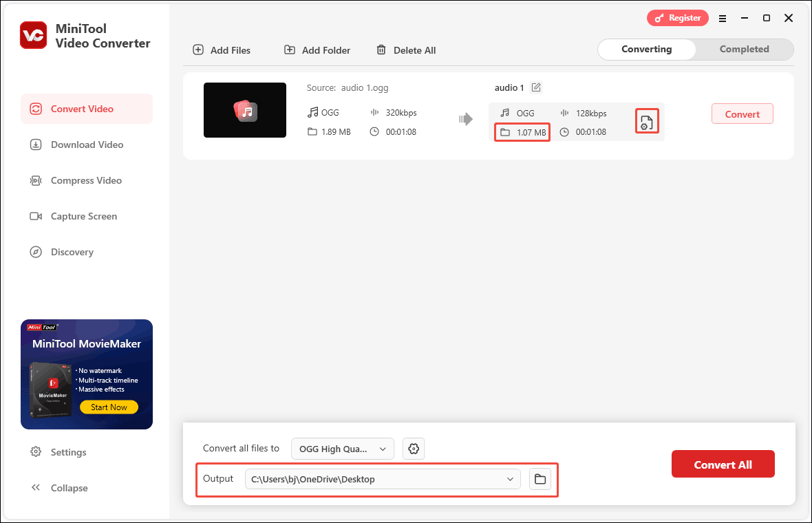Minimize the application window
This screenshot has height=523, width=812.
745,18
